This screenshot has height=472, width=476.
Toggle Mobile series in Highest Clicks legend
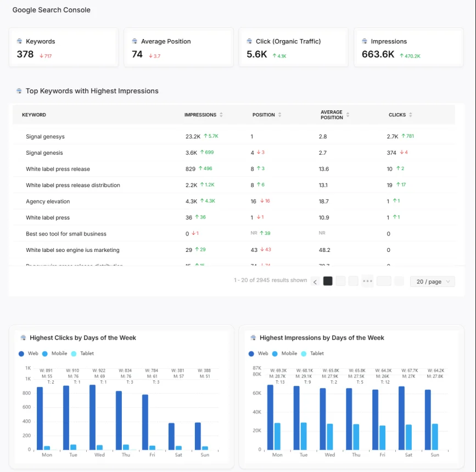(46, 353)
